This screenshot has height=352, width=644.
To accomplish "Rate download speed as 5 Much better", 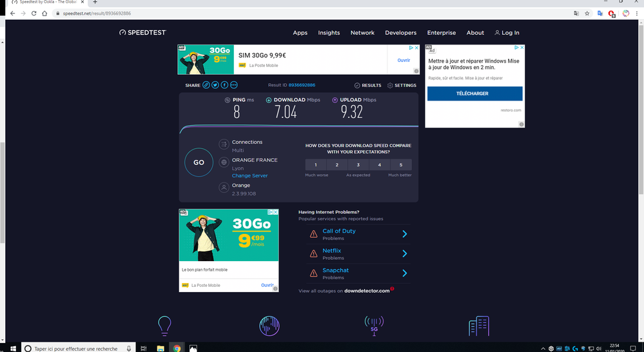I will point(401,165).
